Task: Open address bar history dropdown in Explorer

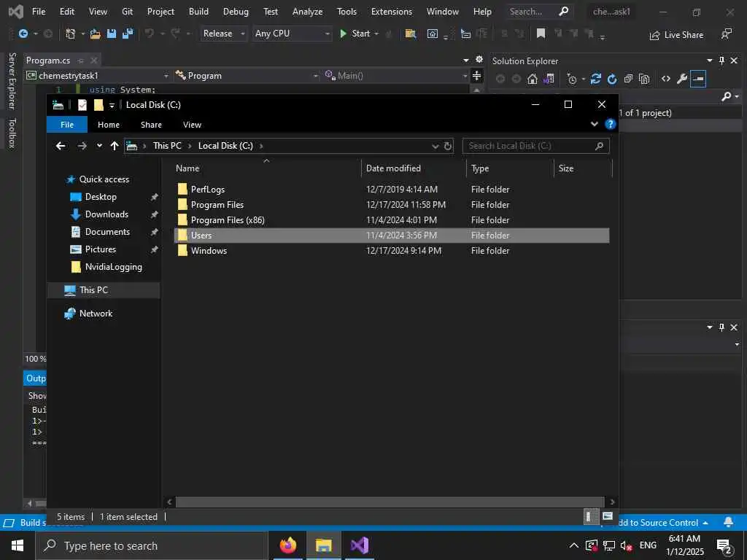Action: [x=435, y=146]
